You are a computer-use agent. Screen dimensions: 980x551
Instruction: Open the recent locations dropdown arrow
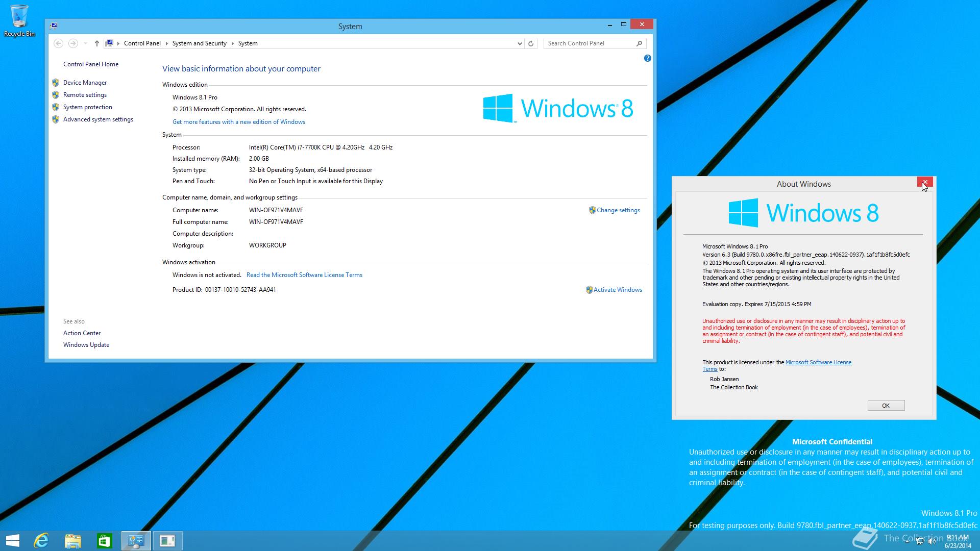point(85,43)
